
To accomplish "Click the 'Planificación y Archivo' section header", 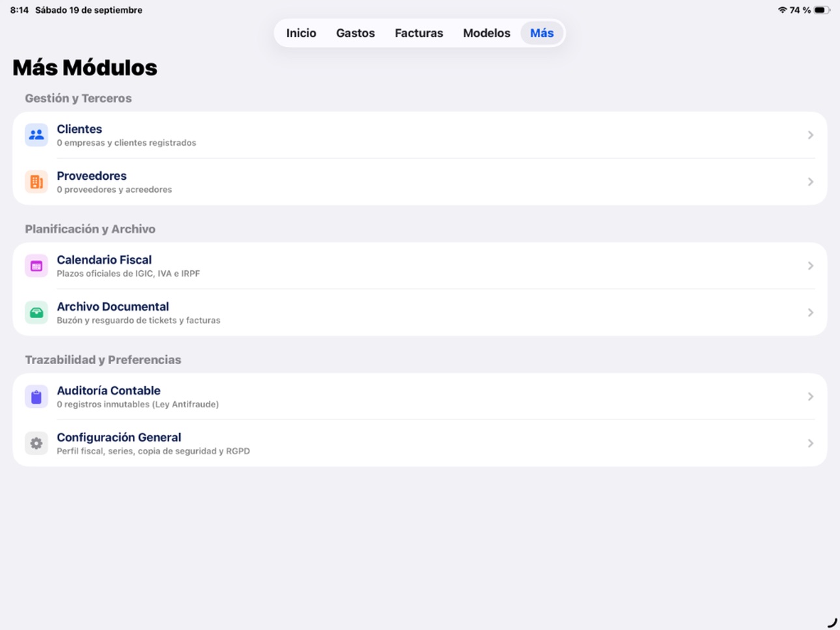I will click(90, 229).
